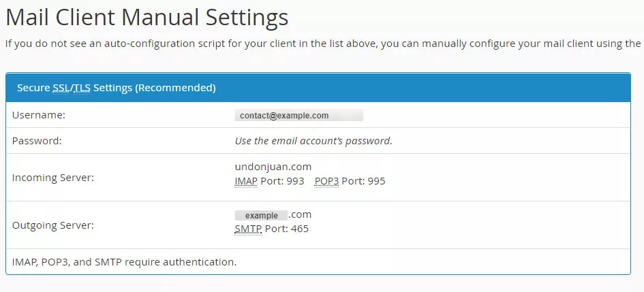Click the Outgoing Server label
Viewport: 644px width, 292px height.
click(53, 225)
